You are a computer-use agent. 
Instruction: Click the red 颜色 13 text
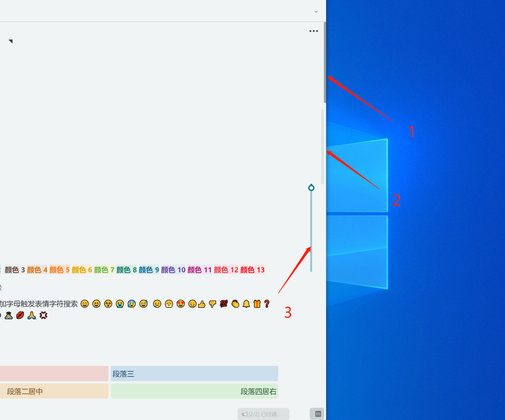[x=252, y=270]
